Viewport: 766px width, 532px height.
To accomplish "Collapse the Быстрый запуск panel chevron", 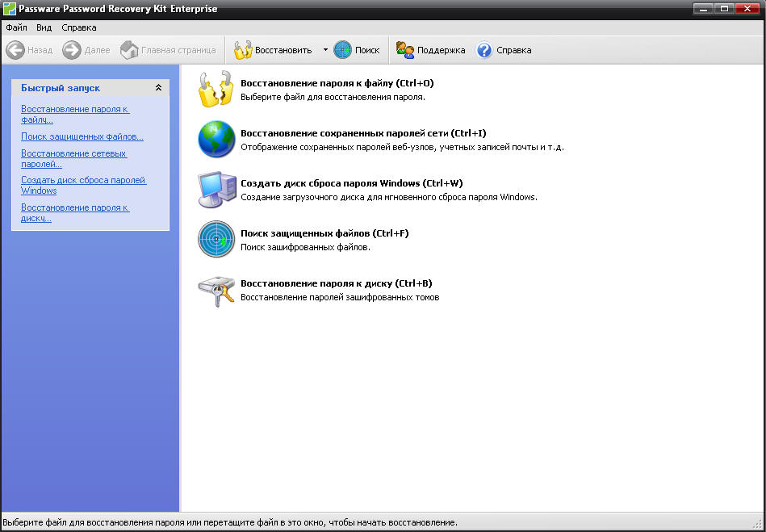I will pyautogui.click(x=158, y=88).
